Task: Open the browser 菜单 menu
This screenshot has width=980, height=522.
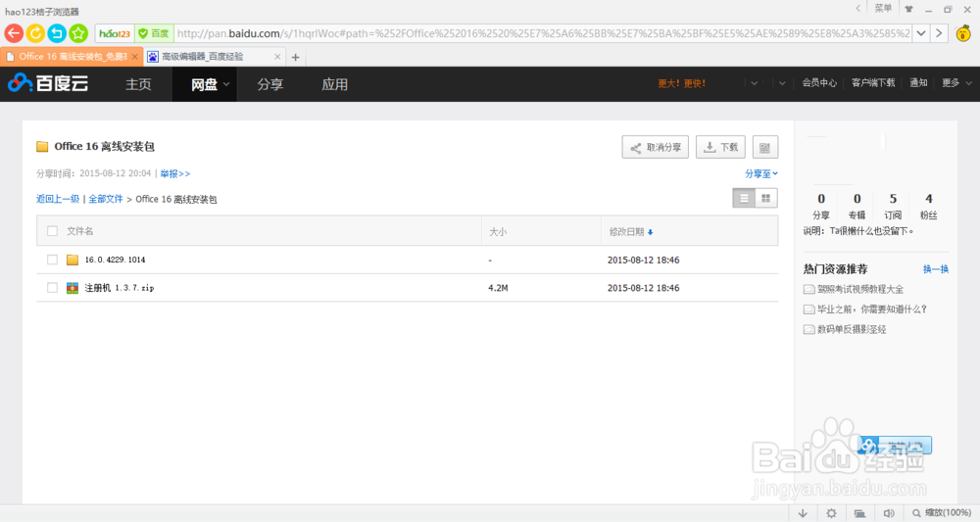Action: tap(883, 9)
